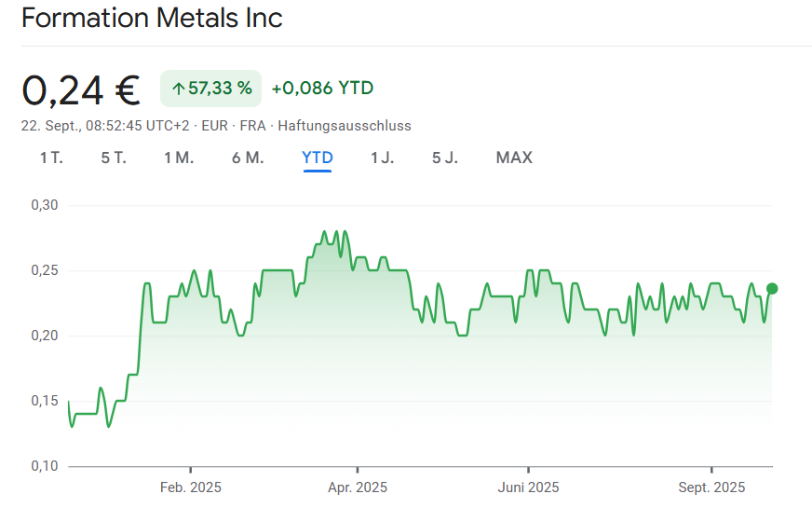The image size is (812, 508).
Task: Click the +0,086 YTD change text
Action: tap(322, 89)
